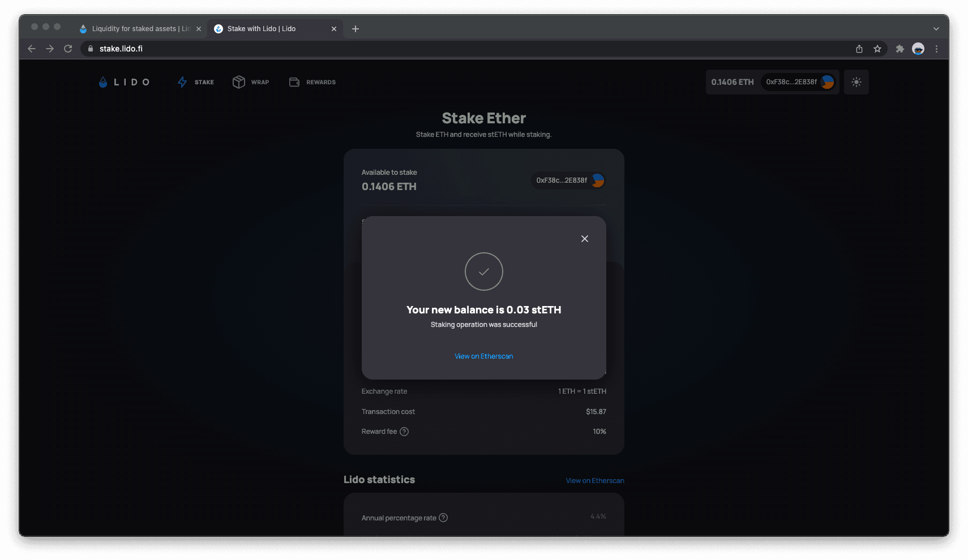Close the Stake with Lido tab
Viewport: 968px width, 560px height.
click(x=334, y=29)
